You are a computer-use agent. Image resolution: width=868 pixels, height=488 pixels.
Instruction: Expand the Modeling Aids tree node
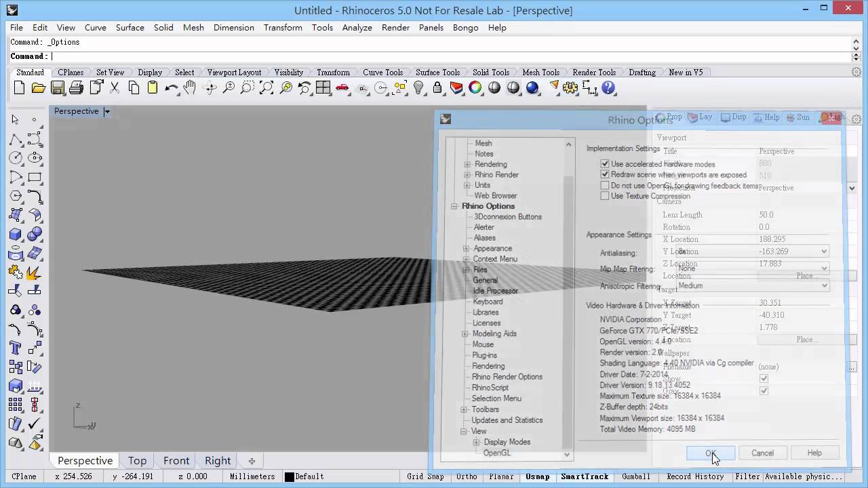click(x=465, y=334)
